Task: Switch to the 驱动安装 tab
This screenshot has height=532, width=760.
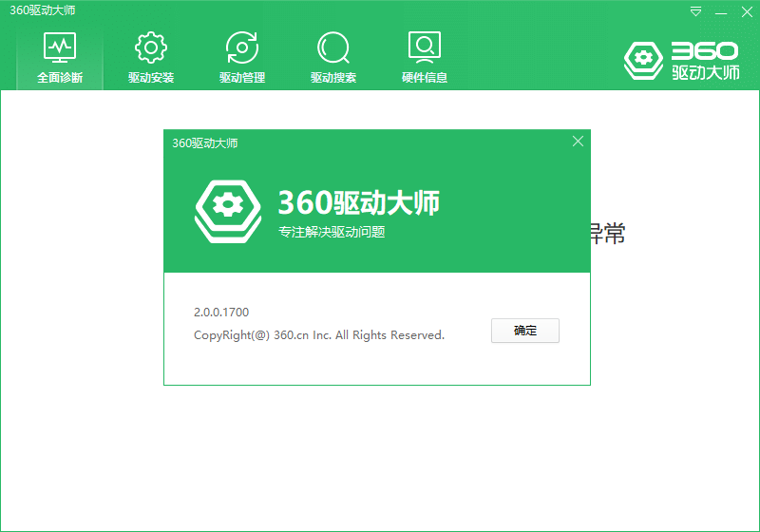Action: [151, 58]
